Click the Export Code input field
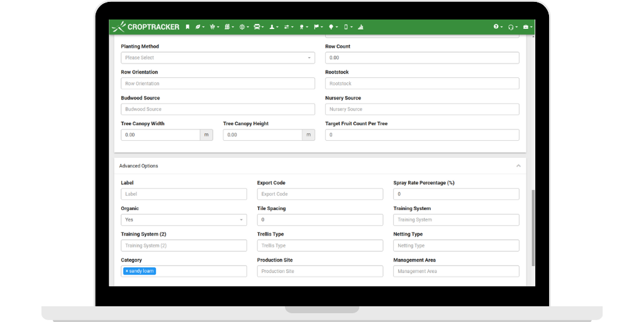 [319, 194]
